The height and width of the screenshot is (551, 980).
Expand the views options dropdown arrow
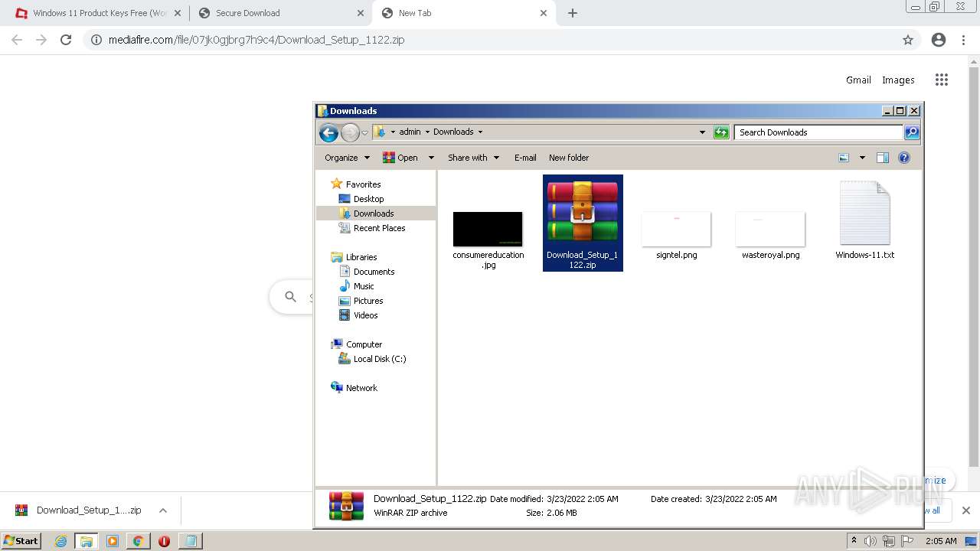[x=862, y=158]
